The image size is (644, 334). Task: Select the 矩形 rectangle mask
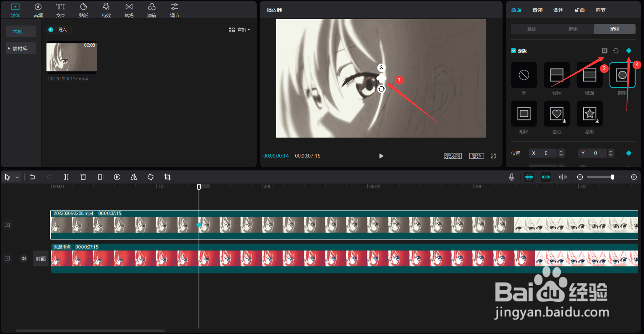(524, 114)
